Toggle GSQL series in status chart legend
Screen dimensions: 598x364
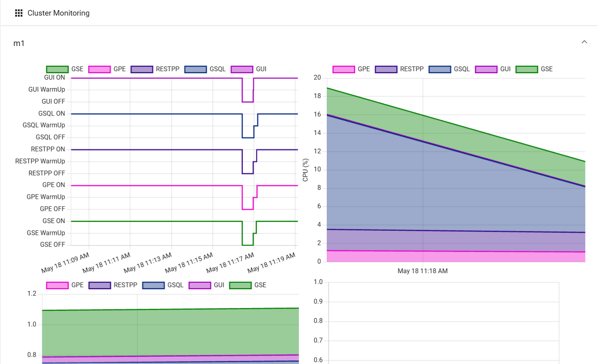[x=205, y=69]
